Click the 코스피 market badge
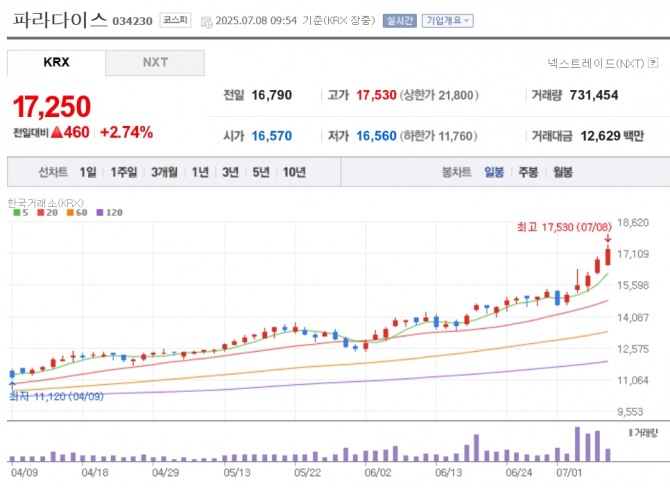This screenshot has width=670, height=488. (x=176, y=20)
